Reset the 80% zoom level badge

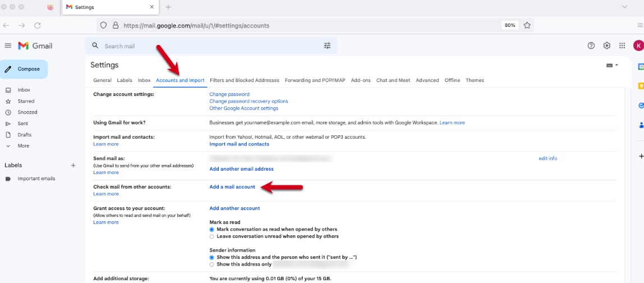510,25
